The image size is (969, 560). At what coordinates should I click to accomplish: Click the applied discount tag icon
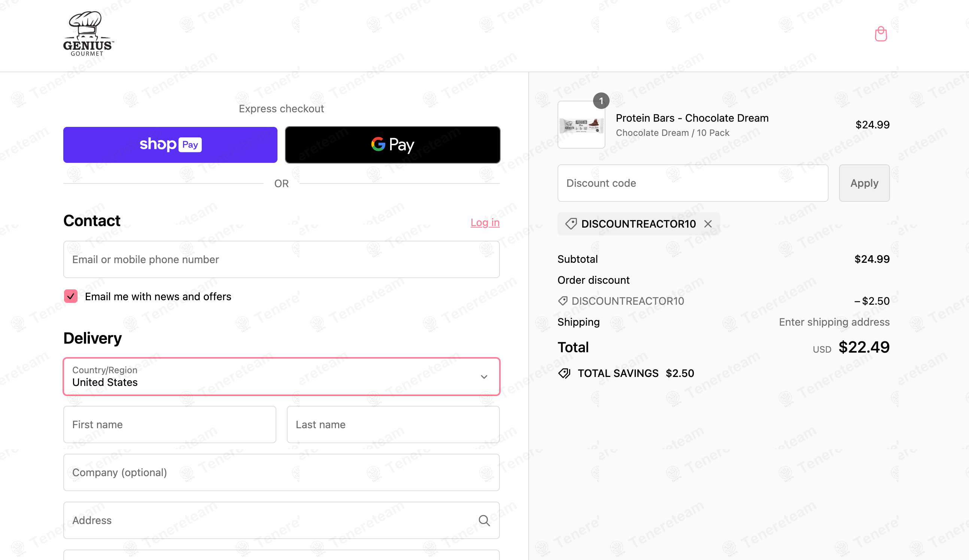(x=571, y=224)
